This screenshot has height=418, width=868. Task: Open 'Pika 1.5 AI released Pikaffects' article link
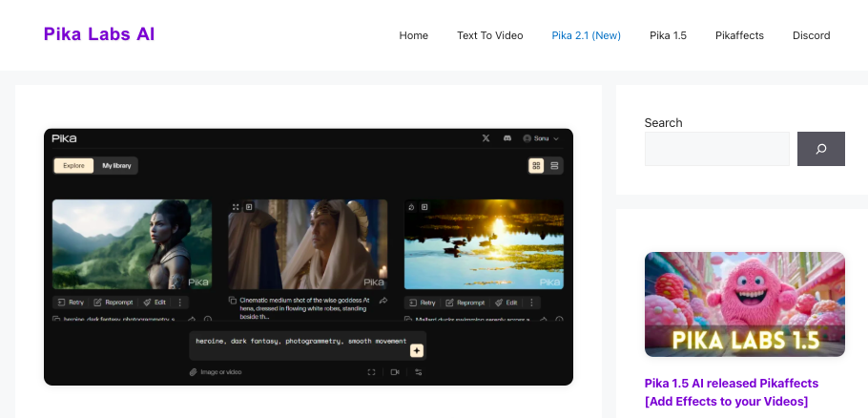[x=732, y=392]
